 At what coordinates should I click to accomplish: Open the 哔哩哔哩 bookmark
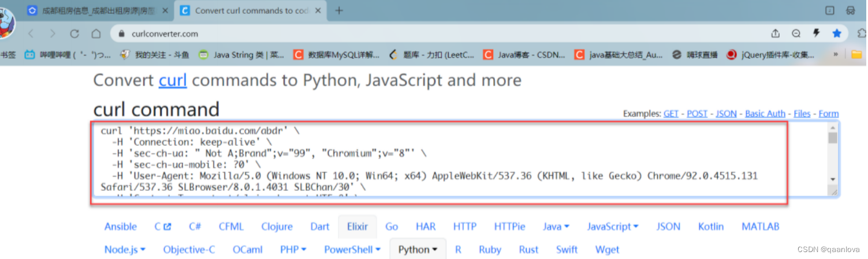click(x=68, y=55)
